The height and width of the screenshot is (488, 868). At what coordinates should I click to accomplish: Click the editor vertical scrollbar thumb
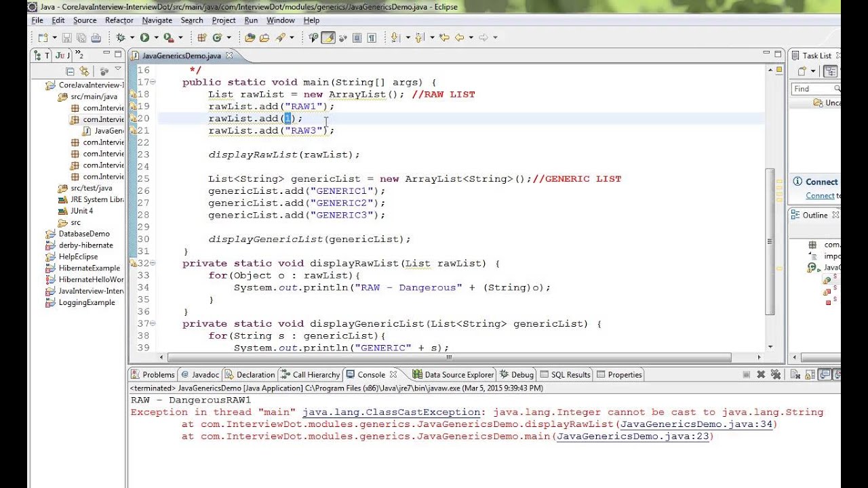(x=770, y=241)
